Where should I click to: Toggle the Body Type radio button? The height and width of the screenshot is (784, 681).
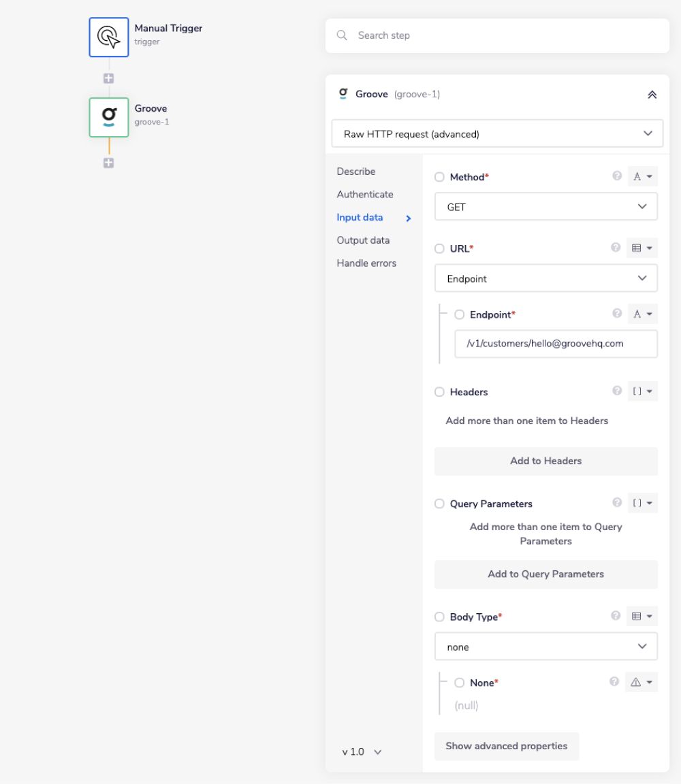[x=439, y=617]
